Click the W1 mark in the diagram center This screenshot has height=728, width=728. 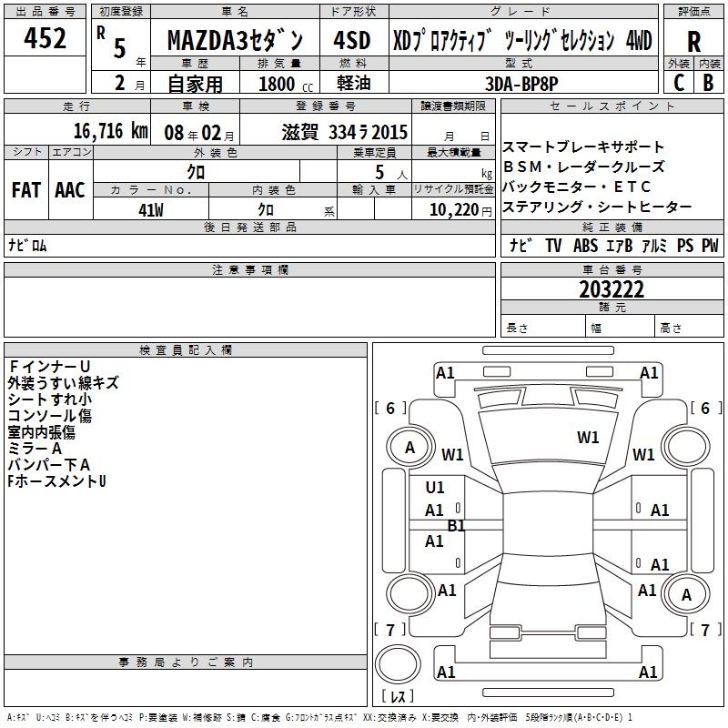tap(588, 438)
